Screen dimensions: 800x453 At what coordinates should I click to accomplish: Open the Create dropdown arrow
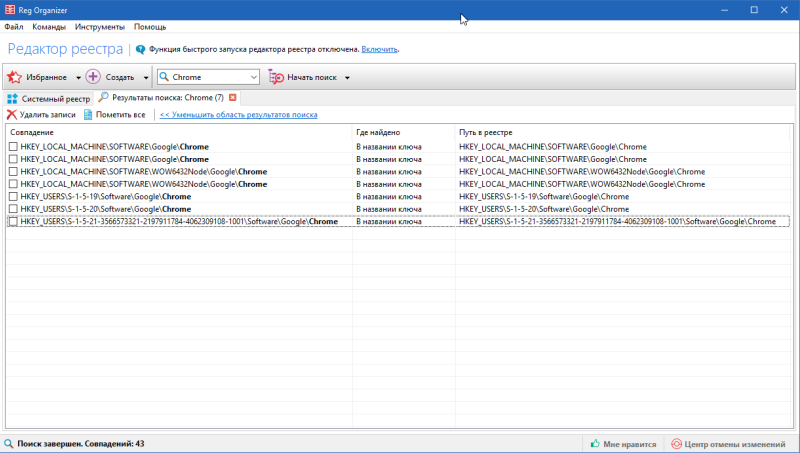point(145,78)
